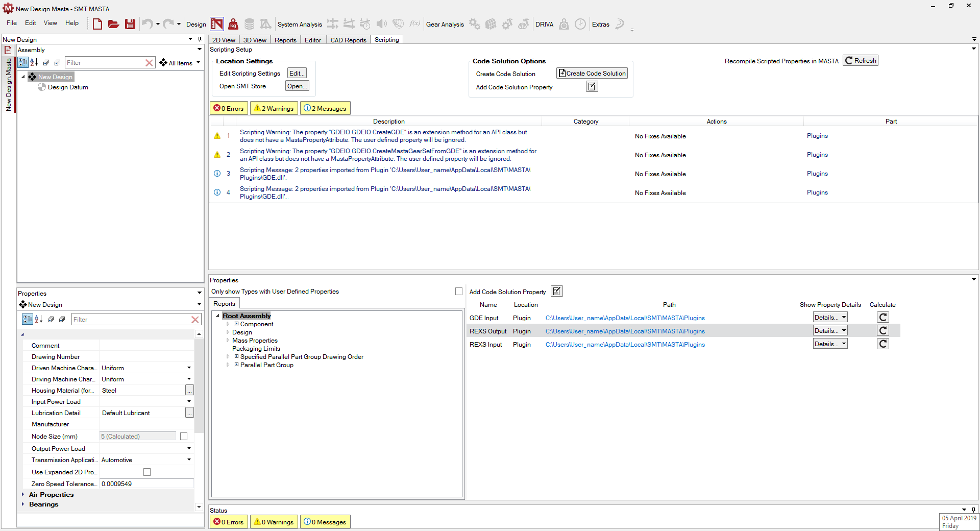The height and width of the screenshot is (531, 980).
Task: Enable Use Expanded 2D Projection checkbox
Action: coord(147,472)
